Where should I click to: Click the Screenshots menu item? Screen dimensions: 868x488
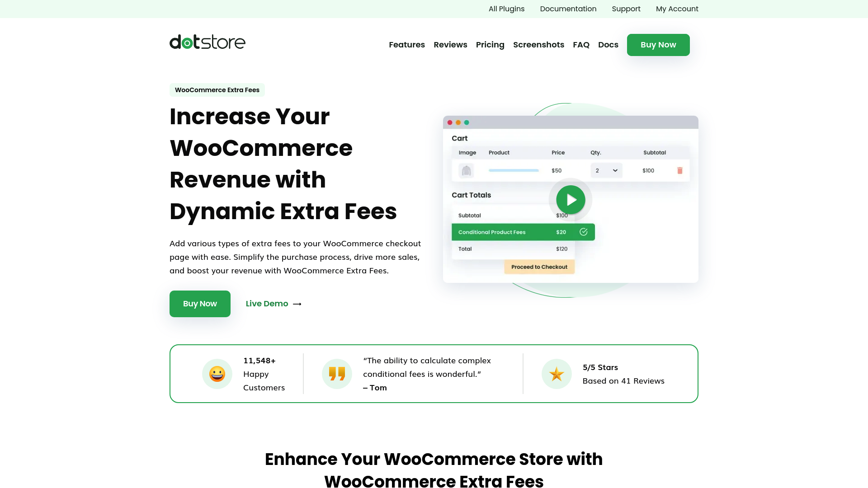(x=538, y=45)
